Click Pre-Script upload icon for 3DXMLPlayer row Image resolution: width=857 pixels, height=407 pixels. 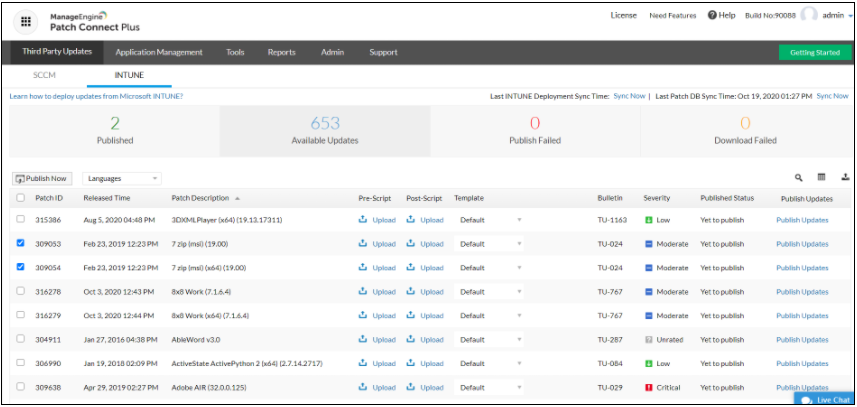(x=362, y=220)
